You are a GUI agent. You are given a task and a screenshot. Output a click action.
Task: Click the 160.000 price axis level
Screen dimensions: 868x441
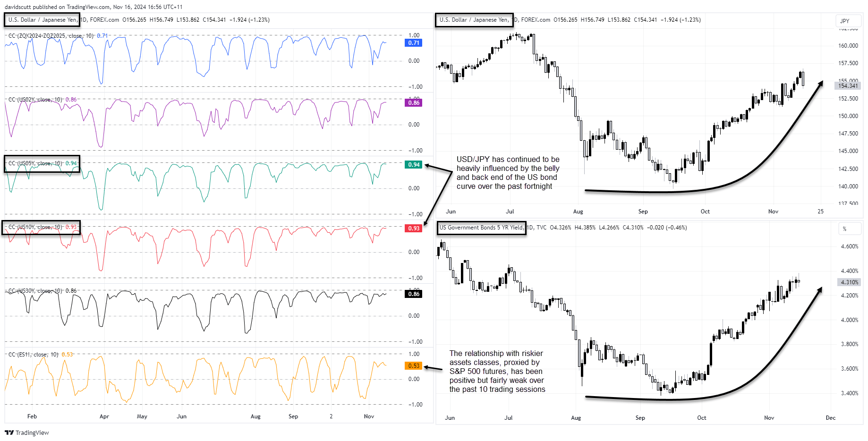pyautogui.click(x=848, y=46)
